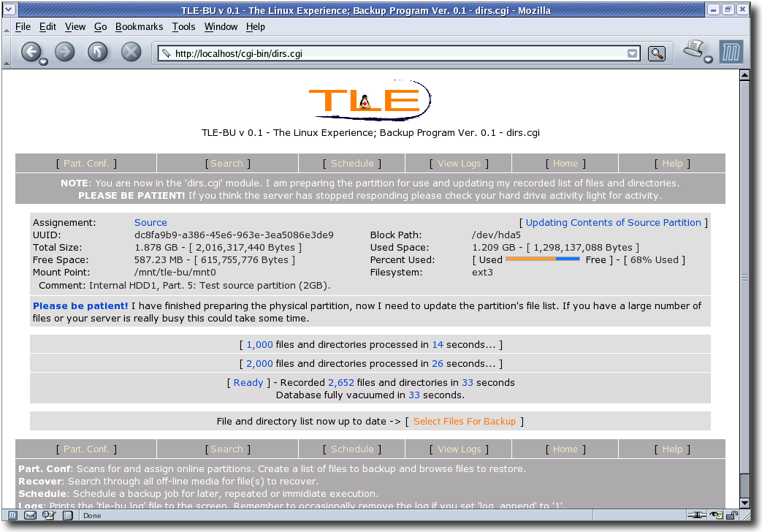Click the security lock icon in status bar
Screen dimensions: 762x532
731,515
